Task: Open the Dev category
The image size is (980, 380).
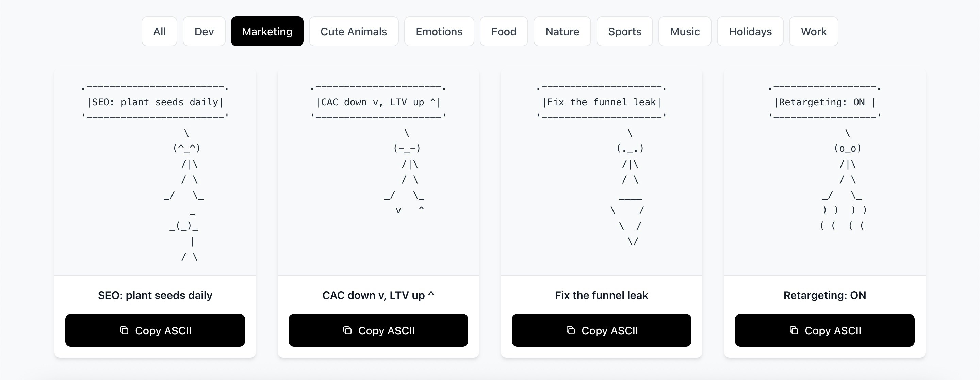Action: click(204, 31)
